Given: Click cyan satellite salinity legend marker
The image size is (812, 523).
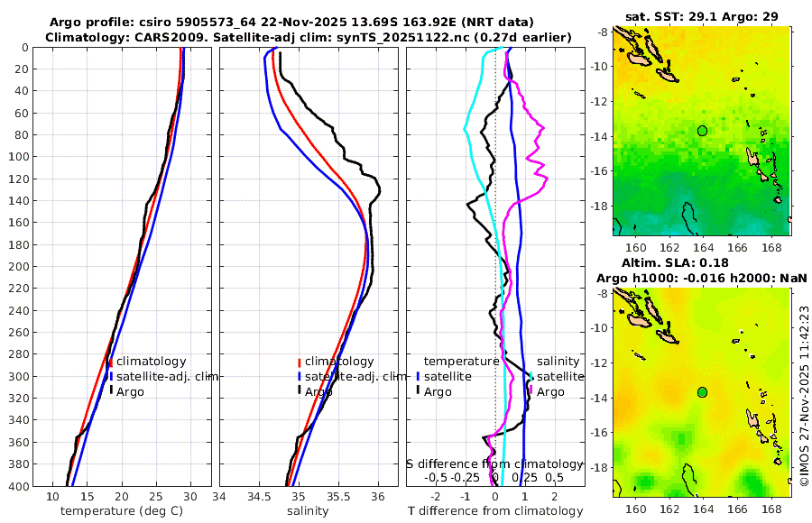Looking at the screenshot, I should (x=531, y=375).
